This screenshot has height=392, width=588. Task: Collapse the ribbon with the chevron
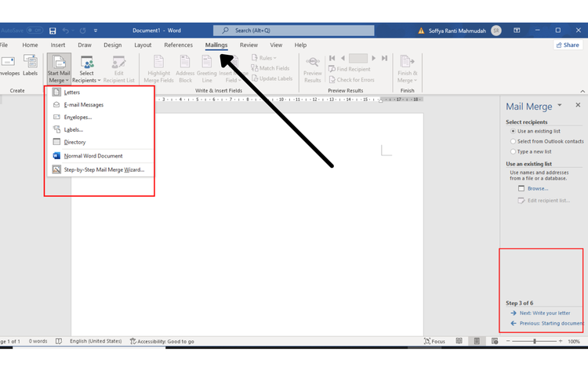(583, 91)
